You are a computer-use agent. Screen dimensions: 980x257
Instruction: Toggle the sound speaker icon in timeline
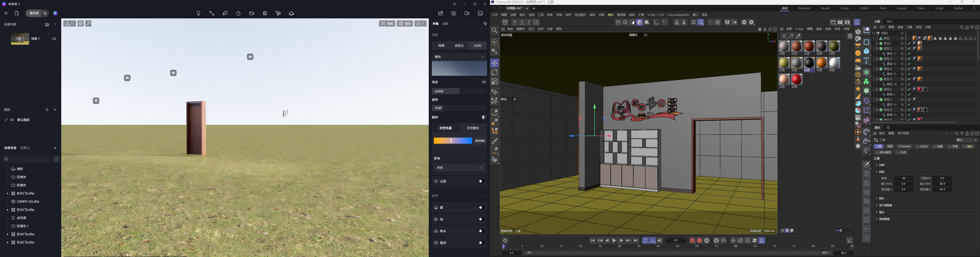660,241
